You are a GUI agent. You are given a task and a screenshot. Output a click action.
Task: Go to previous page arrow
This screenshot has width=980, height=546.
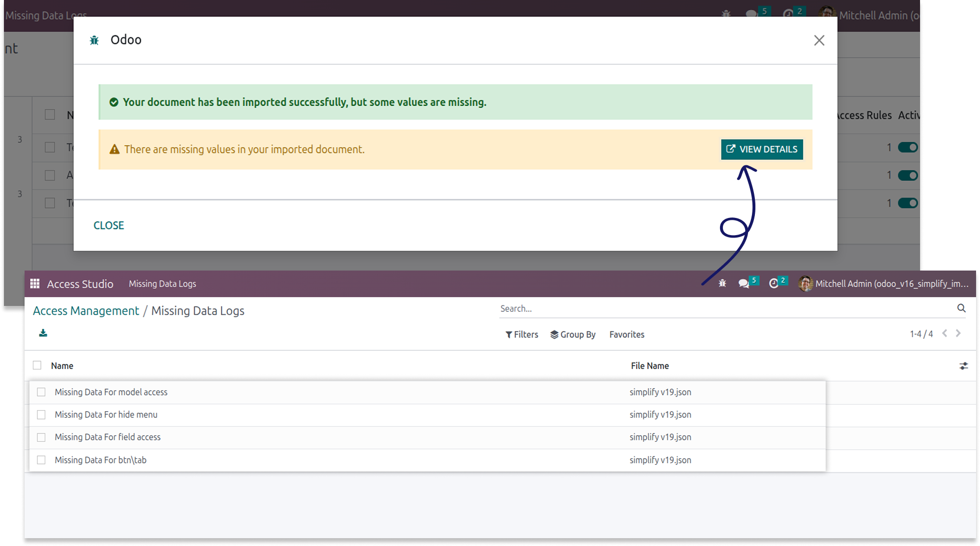pyautogui.click(x=945, y=334)
